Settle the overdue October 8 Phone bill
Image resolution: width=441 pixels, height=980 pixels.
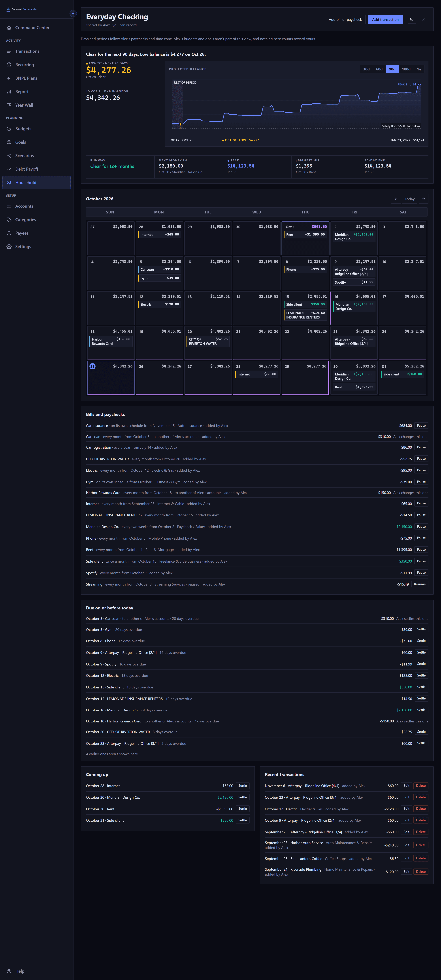pyautogui.click(x=421, y=641)
